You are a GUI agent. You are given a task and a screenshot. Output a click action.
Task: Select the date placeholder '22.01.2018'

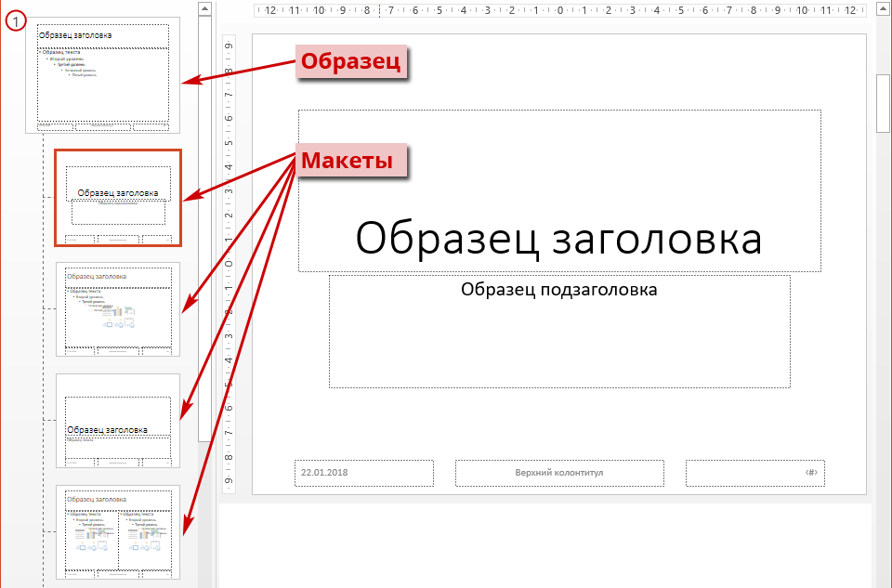tap(364, 473)
